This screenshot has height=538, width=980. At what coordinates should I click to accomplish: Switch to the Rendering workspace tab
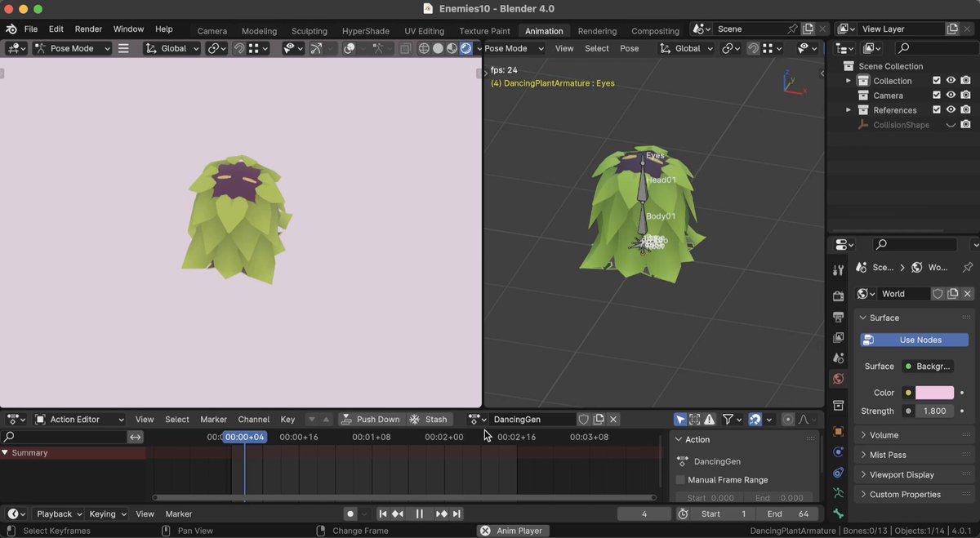597,31
